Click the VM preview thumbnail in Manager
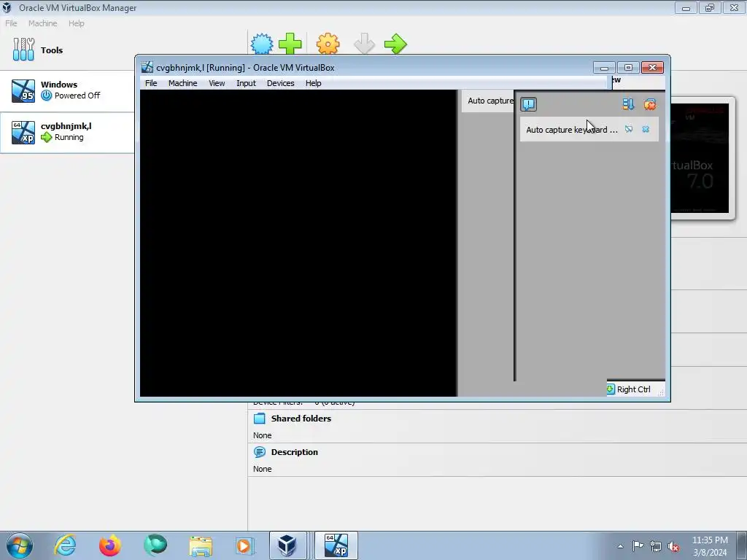The image size is (747, 560). [x=700, y=158]
